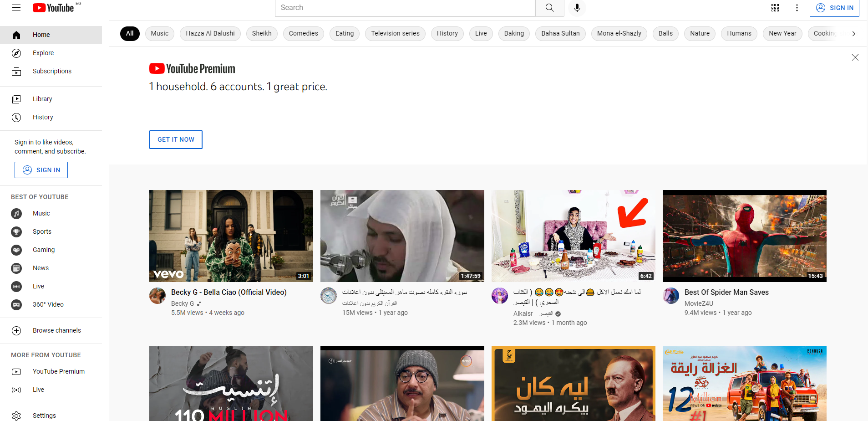Click the Home icon in sidebar
868x421 pixels.
(16, 35)
